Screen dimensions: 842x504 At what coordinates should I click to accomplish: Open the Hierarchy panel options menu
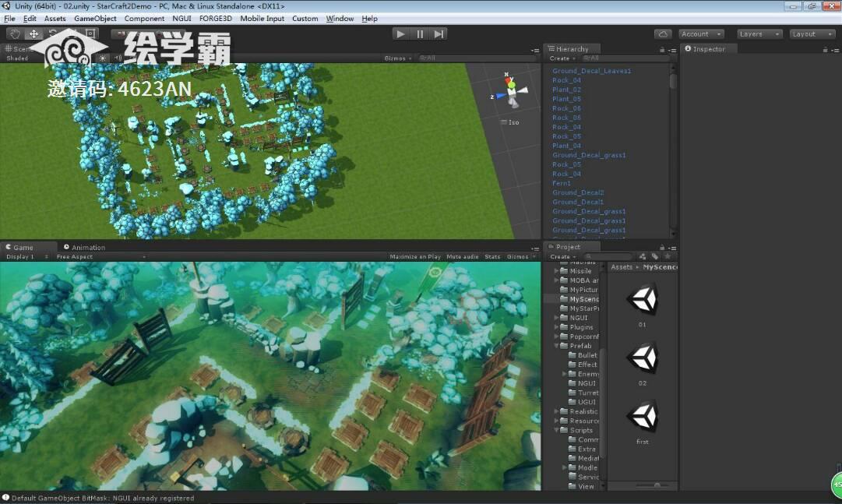pos(671,50)
